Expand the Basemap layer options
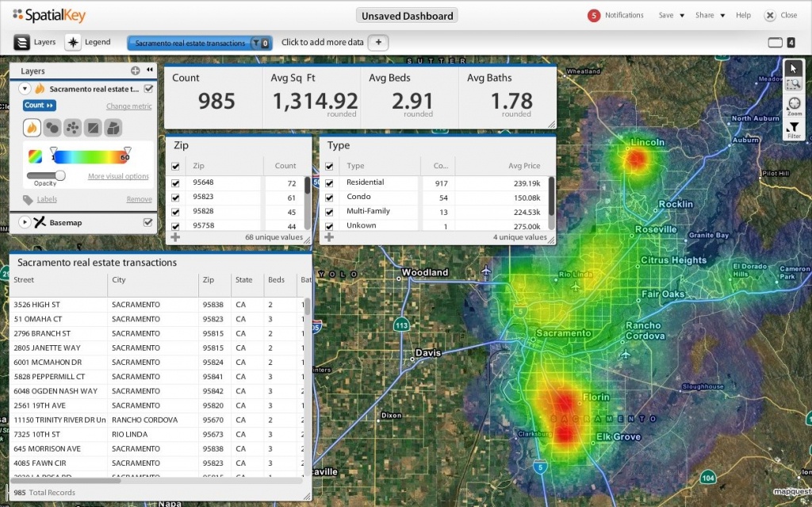 24,223
